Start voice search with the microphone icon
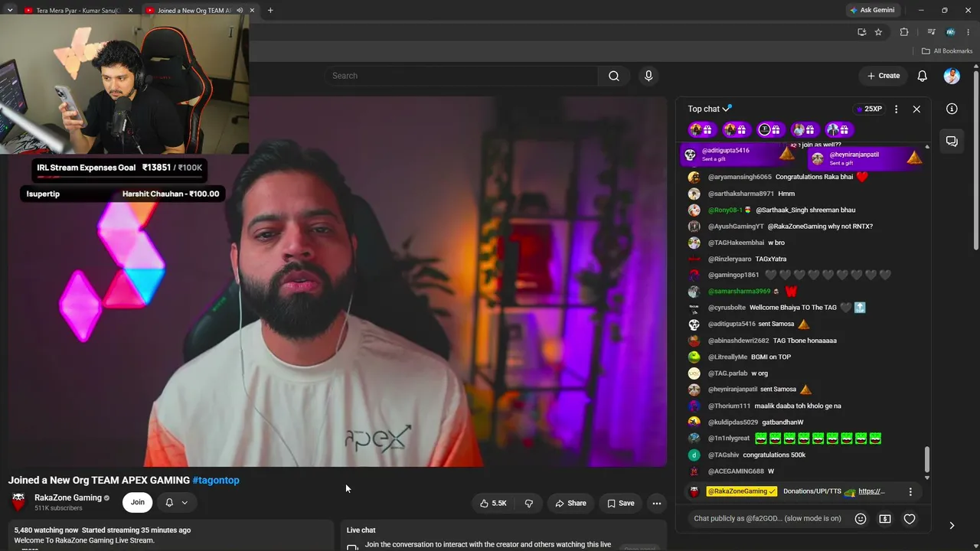This screenshot has height=551, width=980. (648, 76)
